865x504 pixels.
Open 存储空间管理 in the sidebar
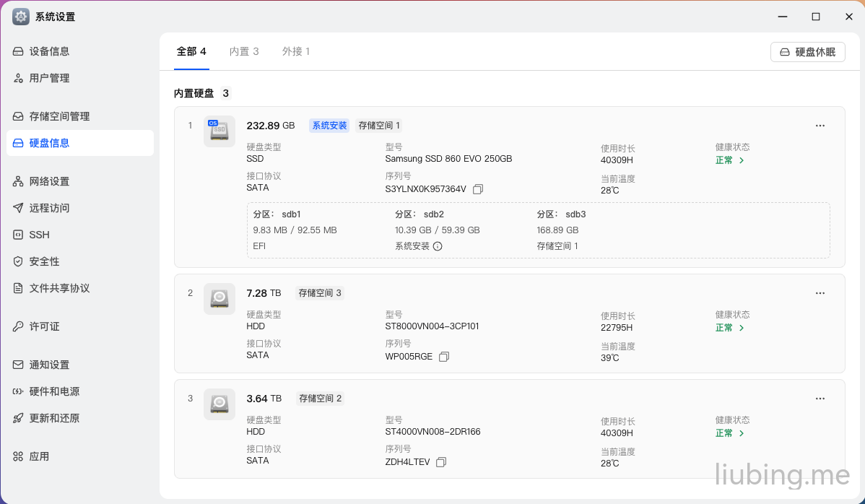coord(59,116)
